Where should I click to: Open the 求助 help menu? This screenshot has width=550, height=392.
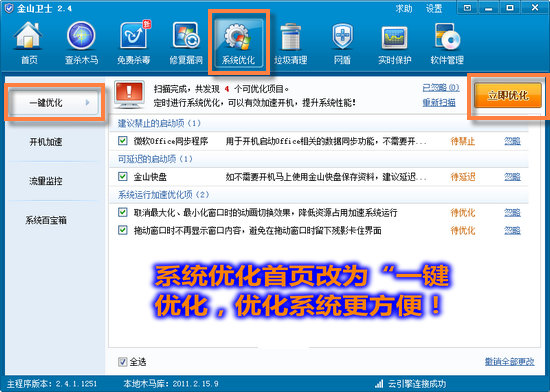pos(404,8)
